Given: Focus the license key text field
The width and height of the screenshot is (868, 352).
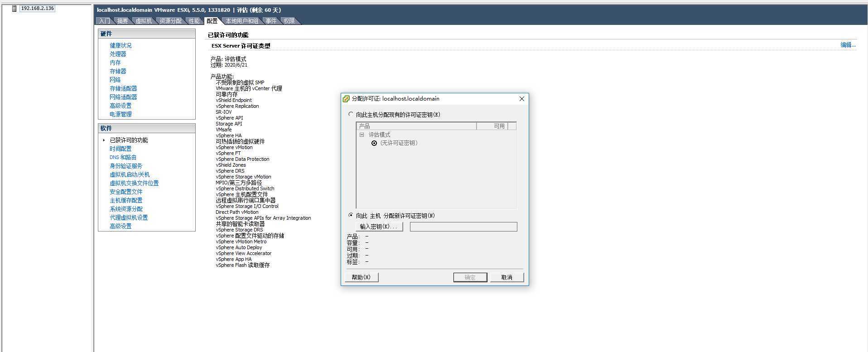Looking at the screenshot, I should pos(463,227).
